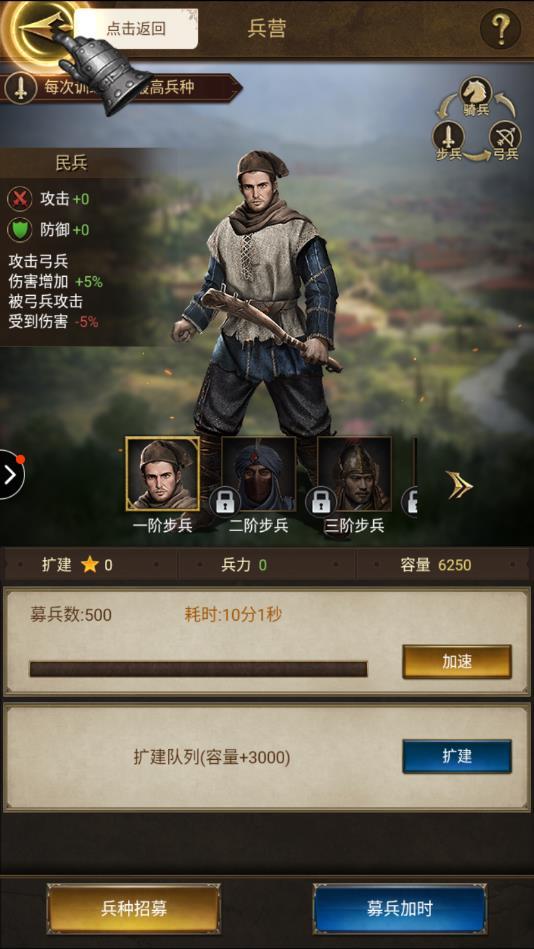
Task: Select the 骑兵 cavalry horse icon
Action: (476, 93)
